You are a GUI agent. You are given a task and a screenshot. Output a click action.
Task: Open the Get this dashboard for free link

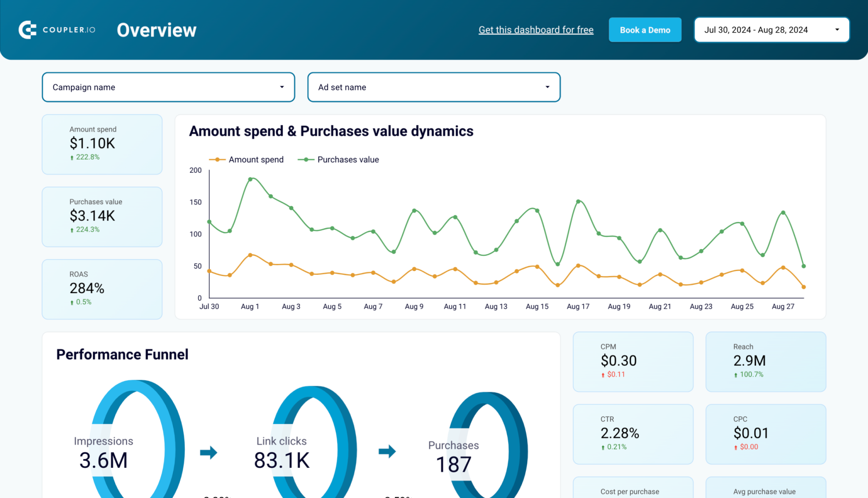[536, 30]
